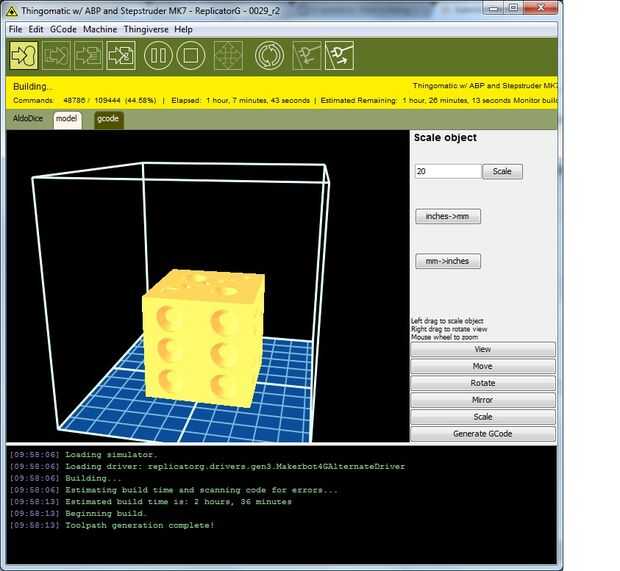
Task: Click the 'Loading driver' log line
Action: (235, 467)
